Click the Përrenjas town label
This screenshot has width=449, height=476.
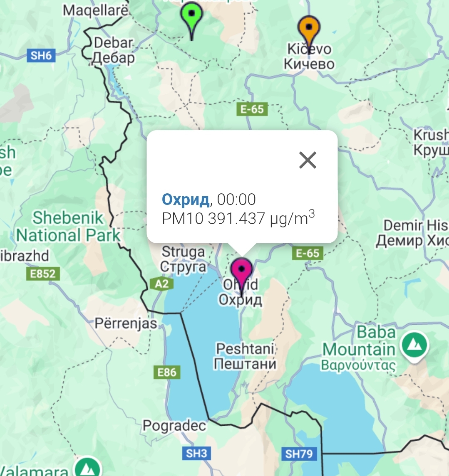point(126,323)
